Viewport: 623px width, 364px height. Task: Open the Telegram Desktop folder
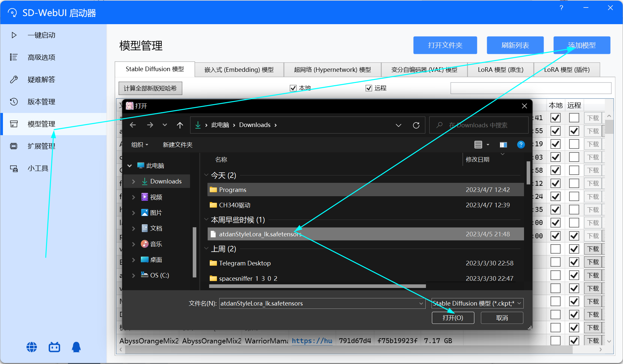pos(366,263)
